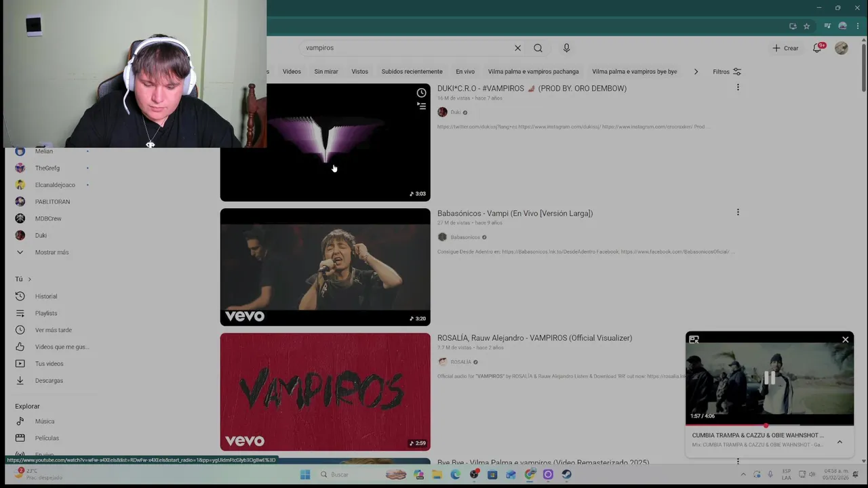The image size is (868, 488).
Task: Open DUKI*C.R.O - #VAMPIROS title link
Action: 532,89
